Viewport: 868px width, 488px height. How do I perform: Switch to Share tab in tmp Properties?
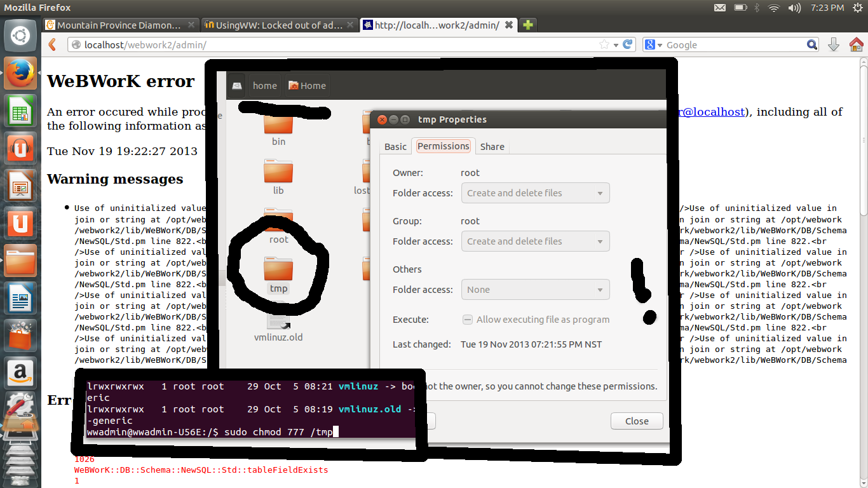point(492,147)
